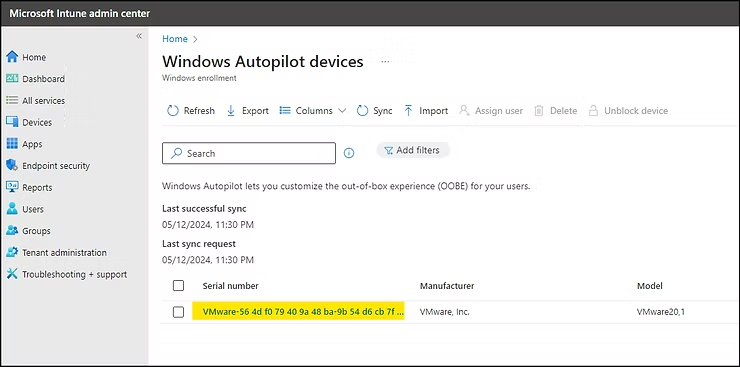Click into the Search input field

[x=249, y=153]
